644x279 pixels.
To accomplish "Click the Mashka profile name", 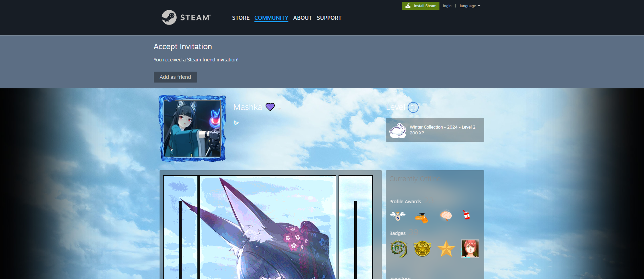I will tap(248, 107).
